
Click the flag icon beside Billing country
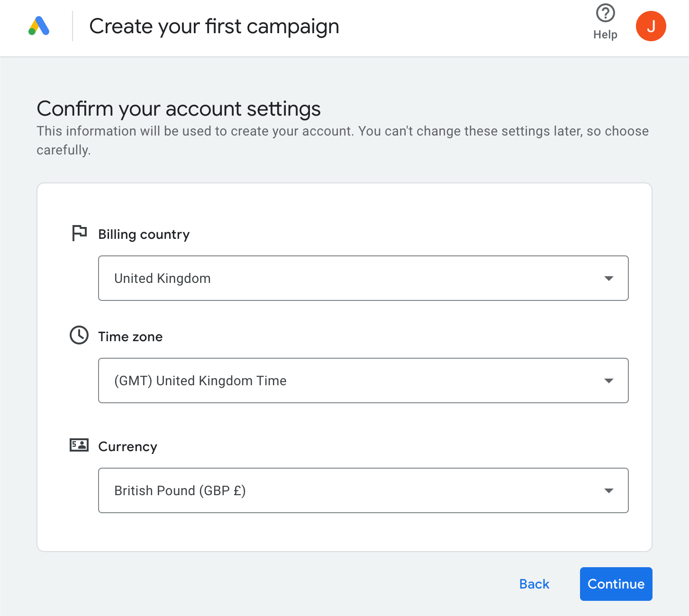[x=79, y=233]
